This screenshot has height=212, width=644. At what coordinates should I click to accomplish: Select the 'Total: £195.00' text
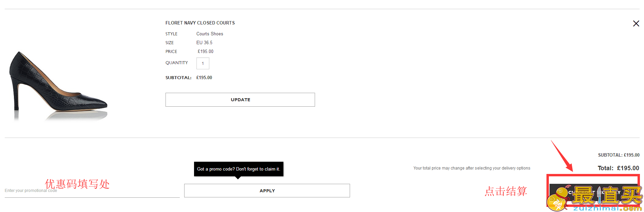(x=618, y=168)
